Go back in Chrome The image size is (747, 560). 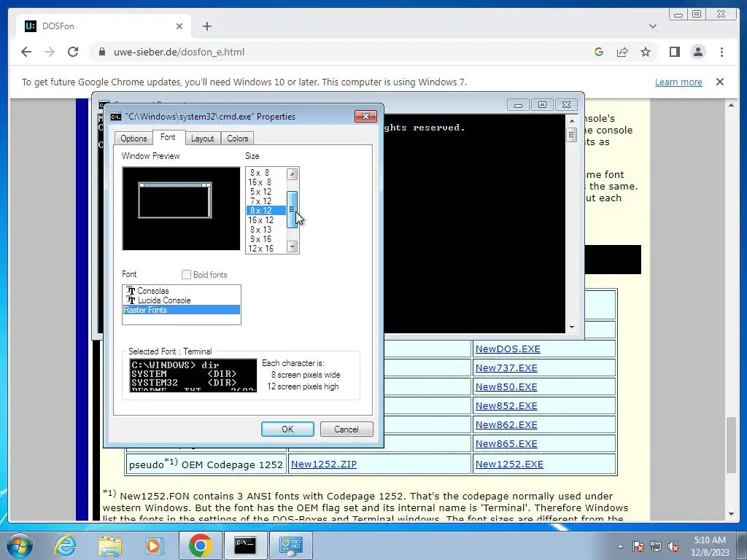(26, 52)
